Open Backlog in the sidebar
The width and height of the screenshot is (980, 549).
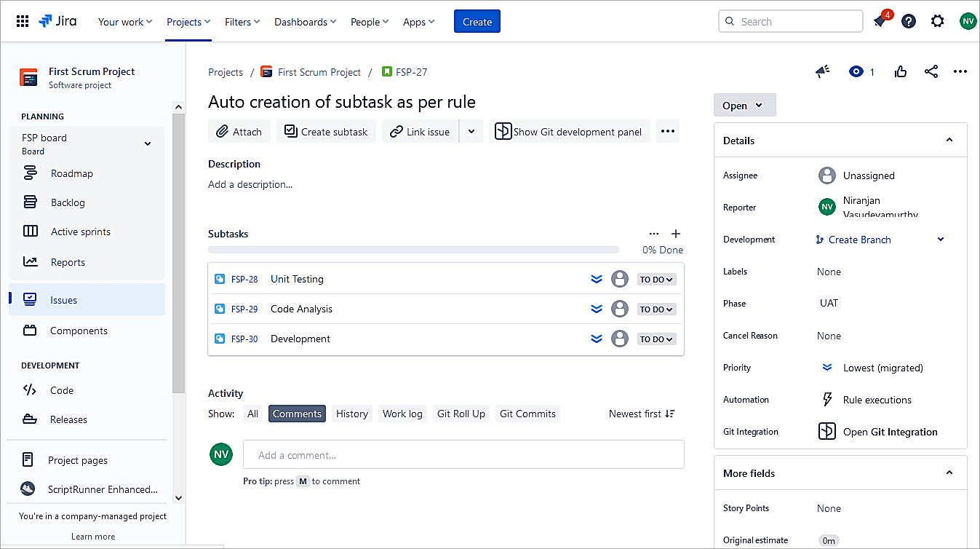pos(68,202)
